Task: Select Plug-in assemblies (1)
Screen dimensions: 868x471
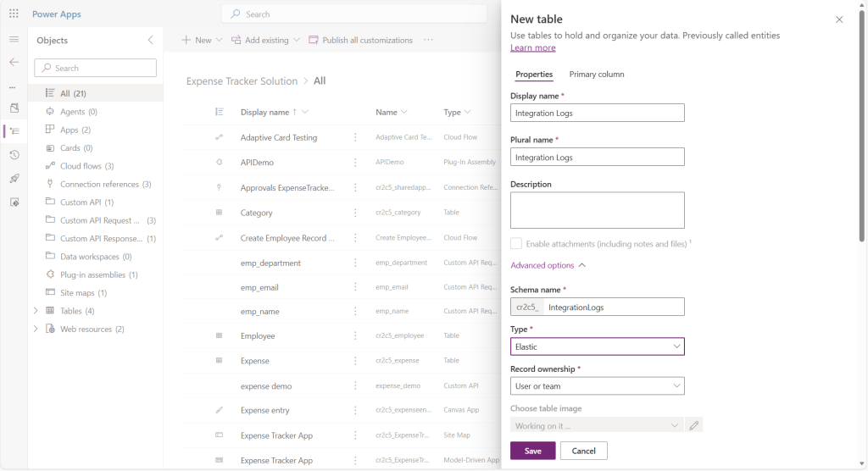Action: [96, 274]
